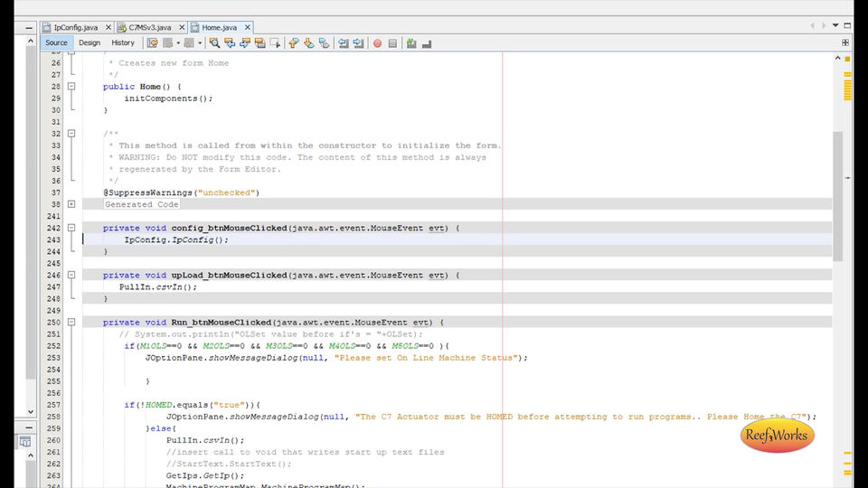Viewport: 868px width, 488px height.
Task: Go to Next Bookmark icon
Action: (x=309, y=43)
